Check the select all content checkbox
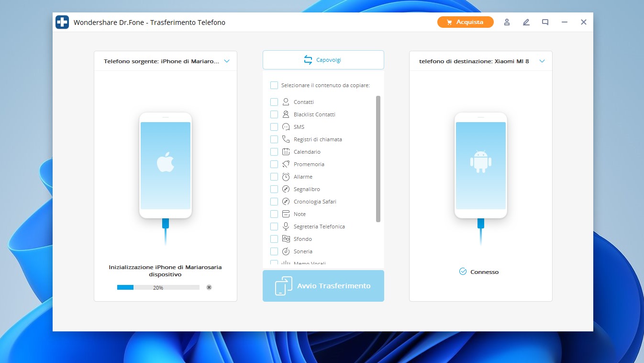This screenshot has width=644, height=363. [x=274, y=85]
